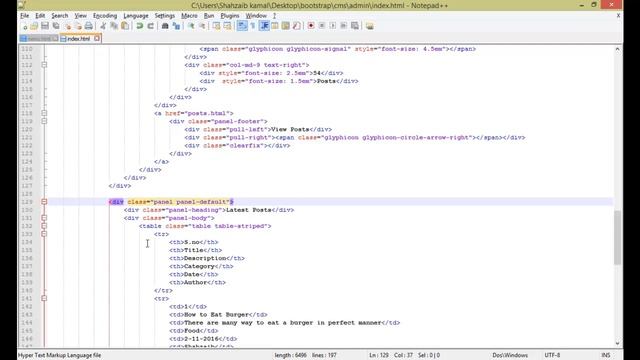
Task: Collapse the tr fold at line 133
Action: tap(44, 234)
